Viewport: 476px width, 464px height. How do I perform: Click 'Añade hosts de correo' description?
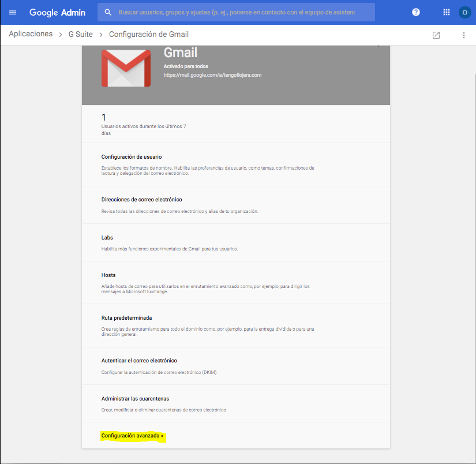coord(205,289)
